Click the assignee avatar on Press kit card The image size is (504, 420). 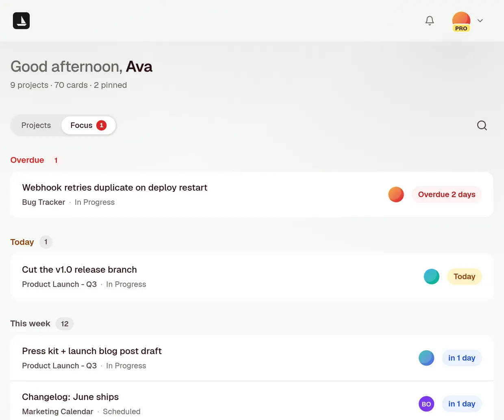[426, 358]
